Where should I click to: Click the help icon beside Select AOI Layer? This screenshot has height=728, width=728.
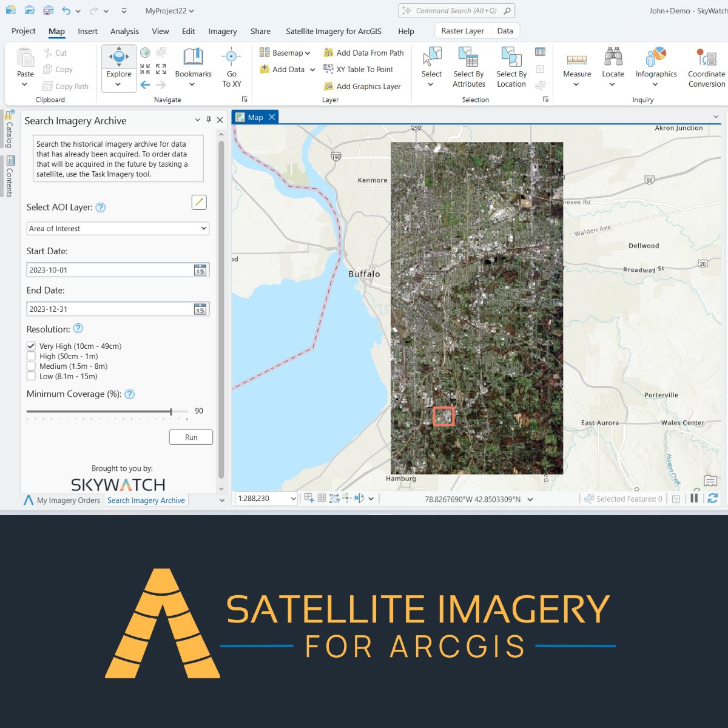101,207
